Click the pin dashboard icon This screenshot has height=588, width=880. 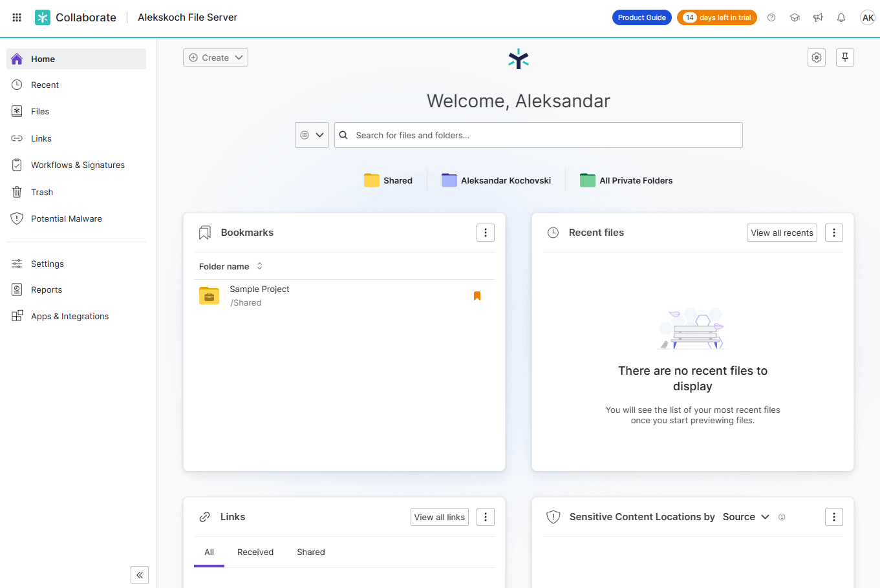click(845, 58)
